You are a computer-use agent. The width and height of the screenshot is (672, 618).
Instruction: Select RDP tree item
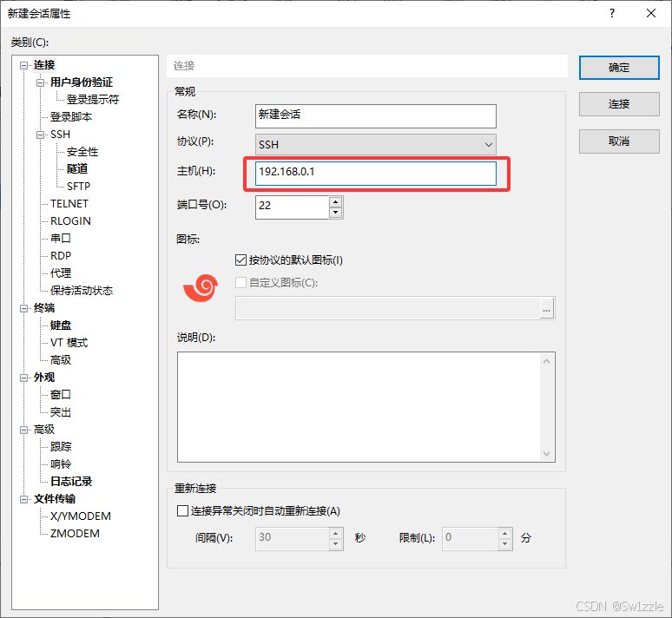tap(61, 256)
